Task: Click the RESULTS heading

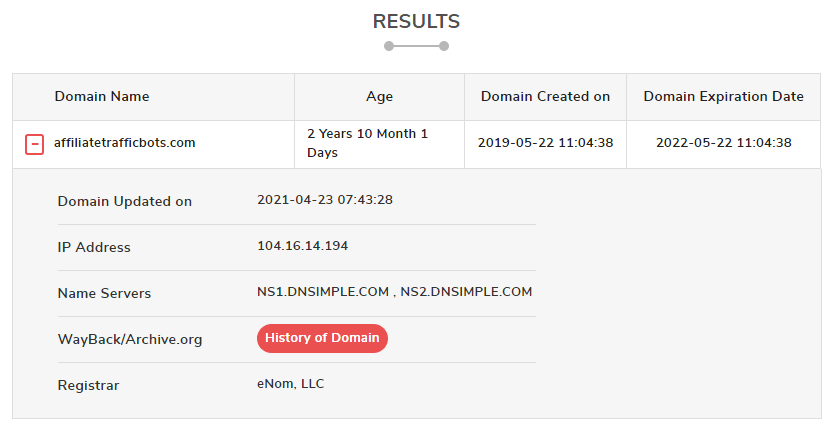Action: point(416,22)
